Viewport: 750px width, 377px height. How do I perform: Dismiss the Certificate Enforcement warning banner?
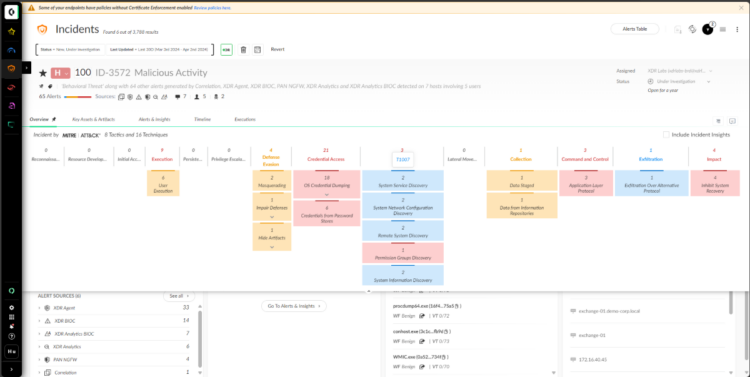[x=741, y=8]
